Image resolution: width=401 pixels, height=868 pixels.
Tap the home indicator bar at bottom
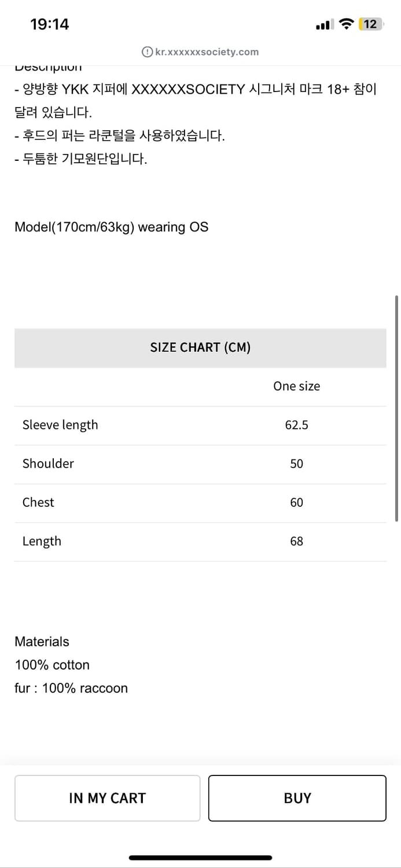200,858
